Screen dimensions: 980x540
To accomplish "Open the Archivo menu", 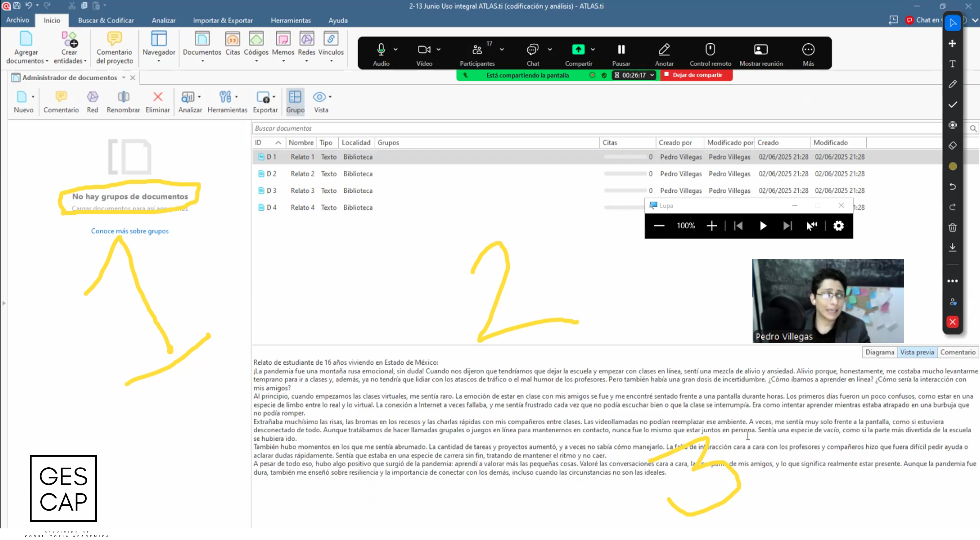I will 18,20.
